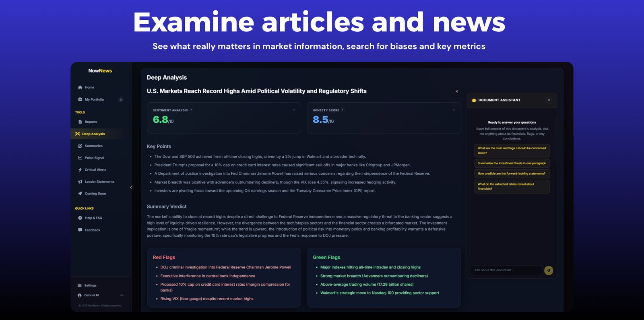Click the Sentiment Analysis help question mark
This screenshot has height=320, width=644.
click(x=191, y=110)
